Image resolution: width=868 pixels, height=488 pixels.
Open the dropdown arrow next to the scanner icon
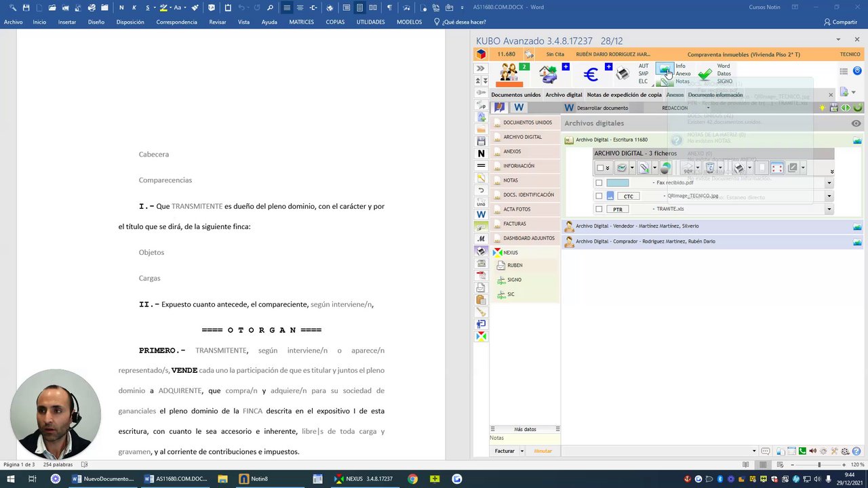(x=632, y=168)
